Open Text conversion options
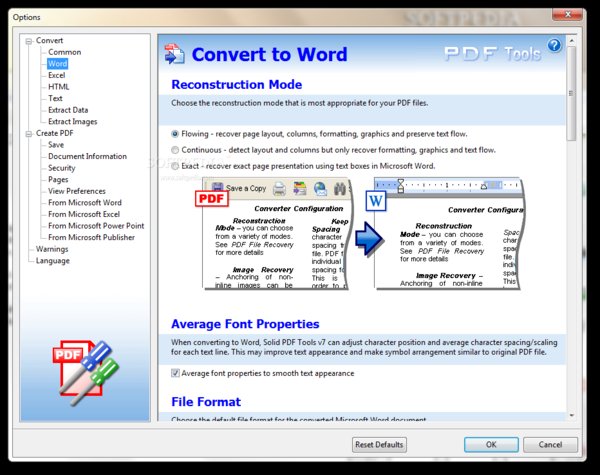 [55, 98]
